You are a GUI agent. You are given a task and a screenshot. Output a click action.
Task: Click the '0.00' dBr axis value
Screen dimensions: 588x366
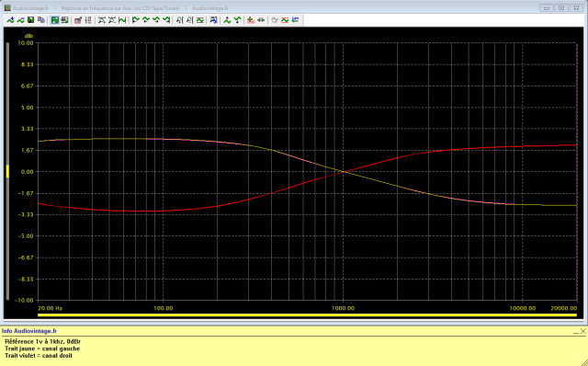coord(27,172)
